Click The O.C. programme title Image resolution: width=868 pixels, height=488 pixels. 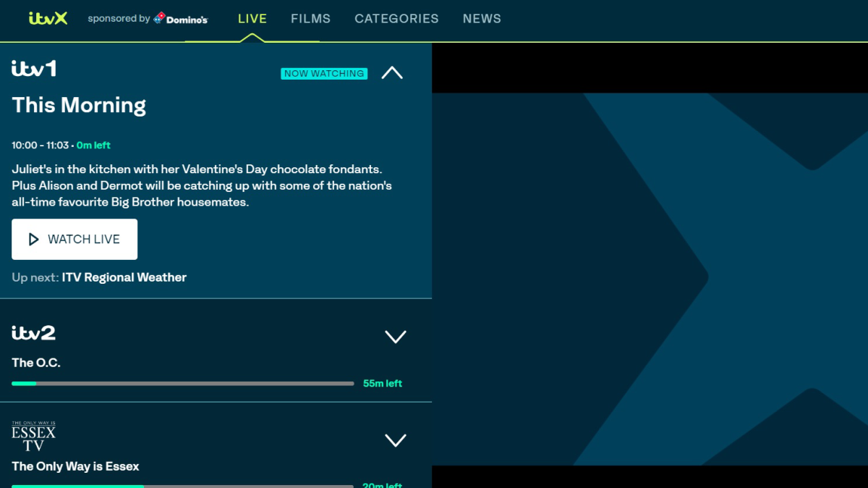pyautogui.click(x=36, y=363)
